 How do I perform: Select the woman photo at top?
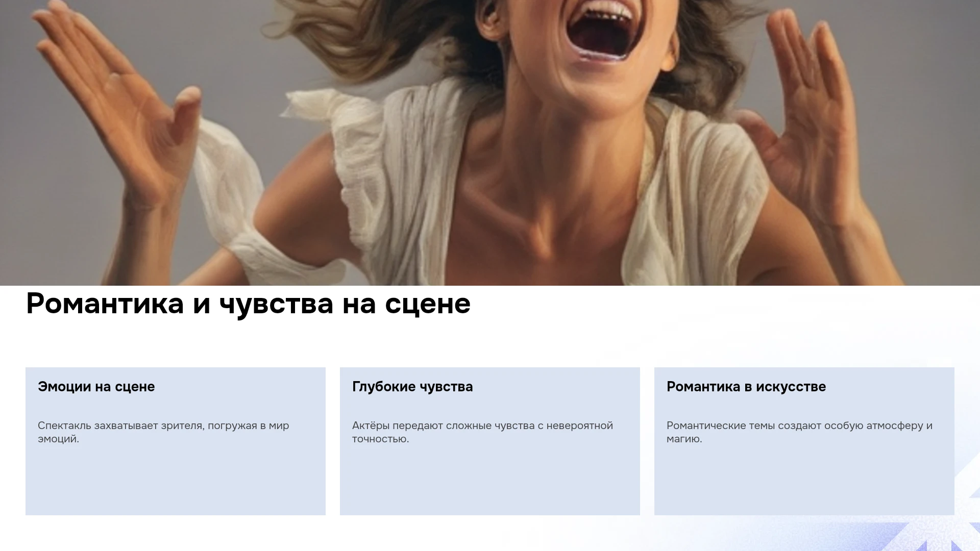click(x=490, y=143)
